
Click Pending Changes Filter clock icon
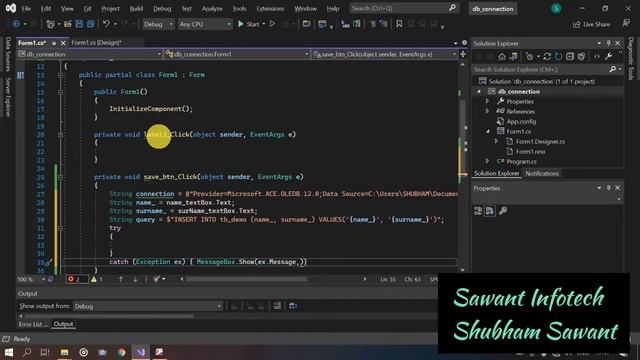pos(530,56)
